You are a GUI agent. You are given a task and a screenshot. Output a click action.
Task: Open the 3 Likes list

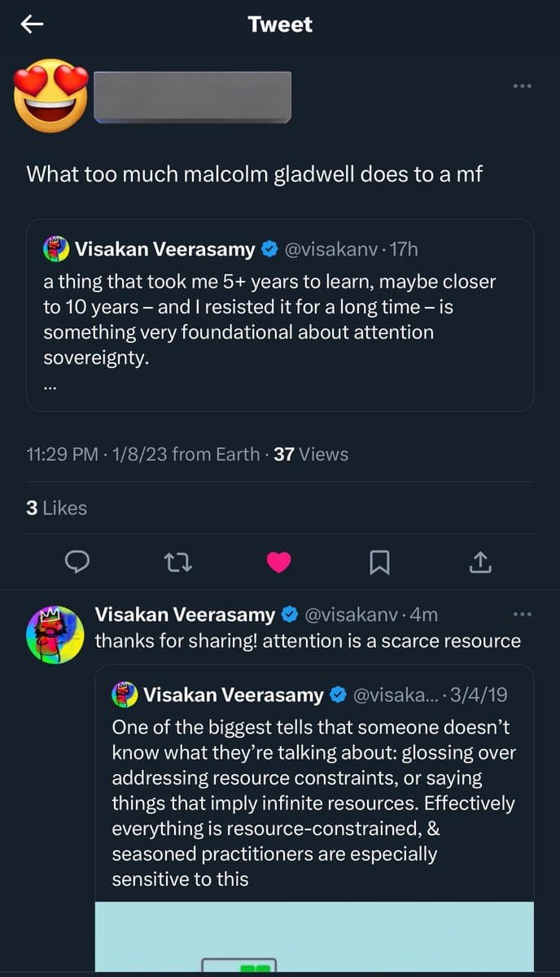point(56,507)
